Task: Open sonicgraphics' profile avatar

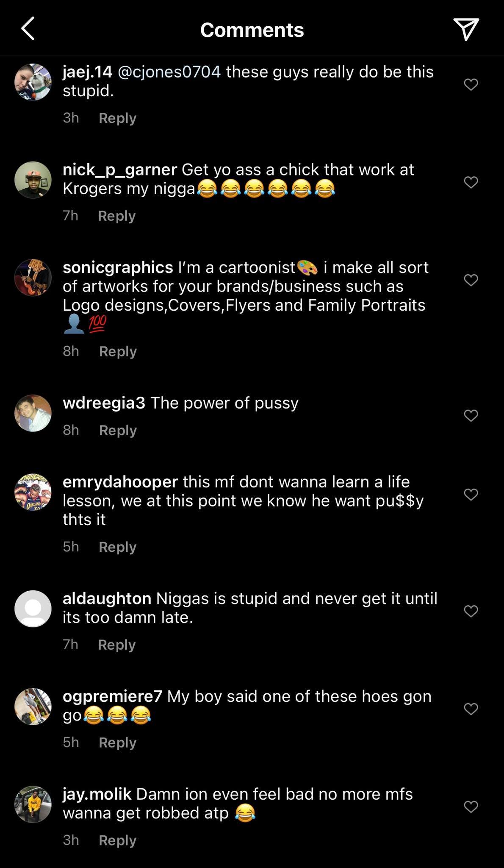Action: (33, 278)
